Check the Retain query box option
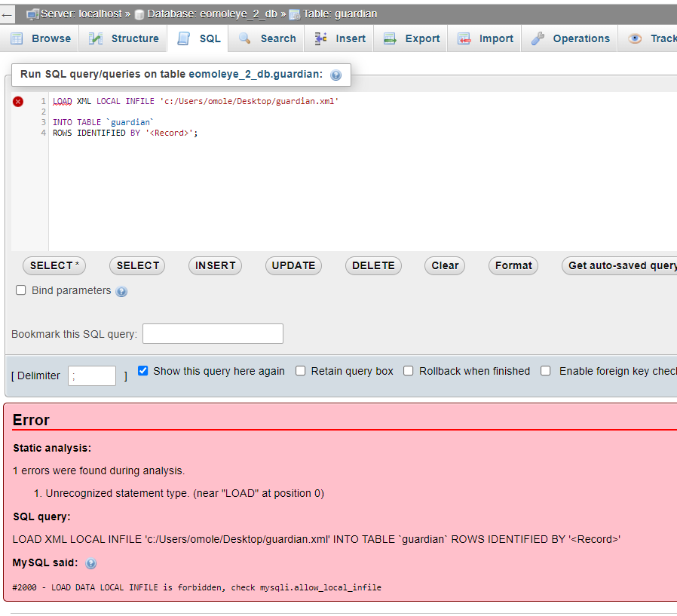The width and height of the screenshot is (677, 616). [x=300, y=370]
